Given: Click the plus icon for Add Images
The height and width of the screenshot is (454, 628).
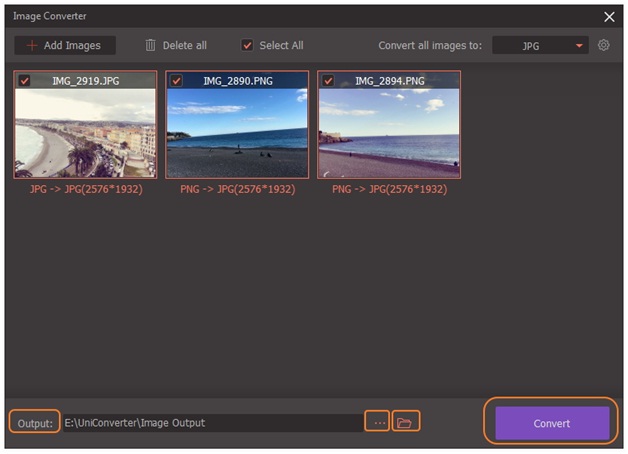Looking at the screenshot, I should 32,46.
